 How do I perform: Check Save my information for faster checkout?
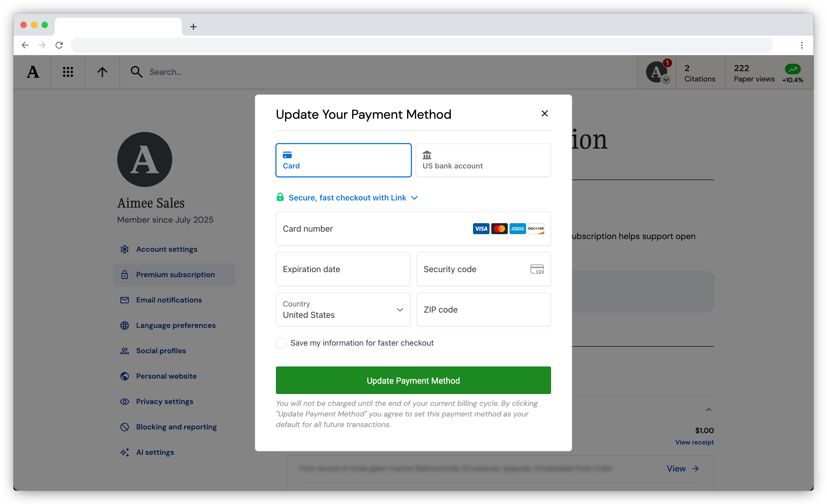281,343
